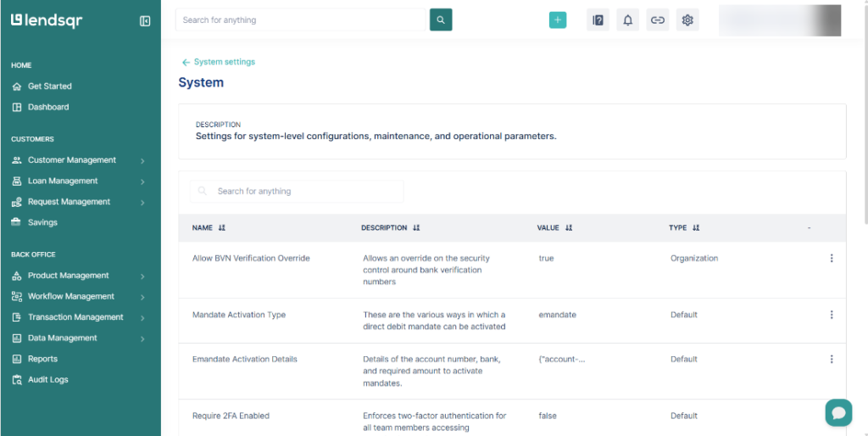Click the Dashboard icon in sidebar
This screenshot has width=868, height=436.
click(x=17, y=107)
